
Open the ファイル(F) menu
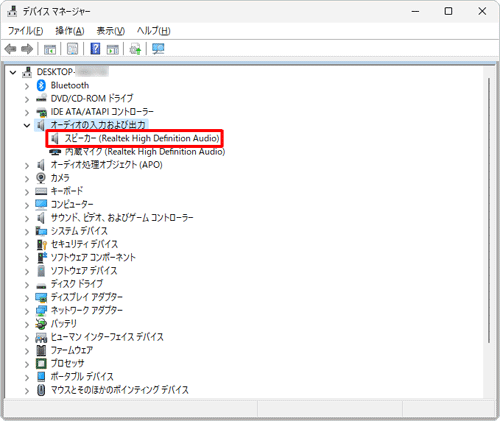pos(25,31)
